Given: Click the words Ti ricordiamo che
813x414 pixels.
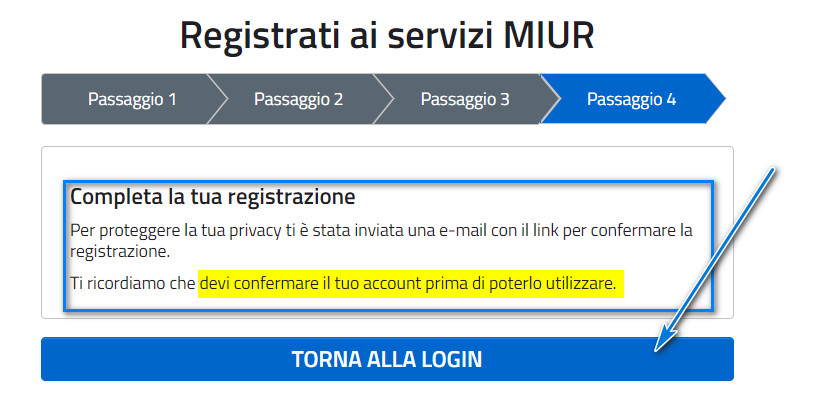Looking at the screenshot, I should 132,284.
